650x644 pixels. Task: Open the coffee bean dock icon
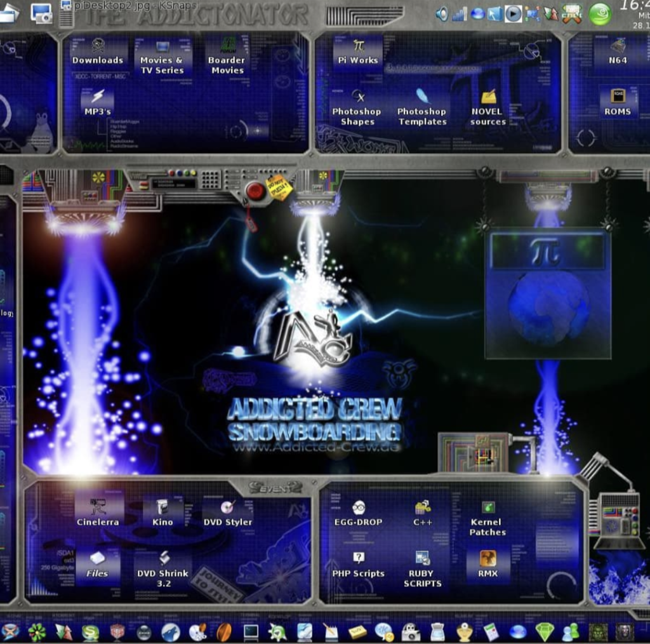pyautogui.click(x=224, y=633)
